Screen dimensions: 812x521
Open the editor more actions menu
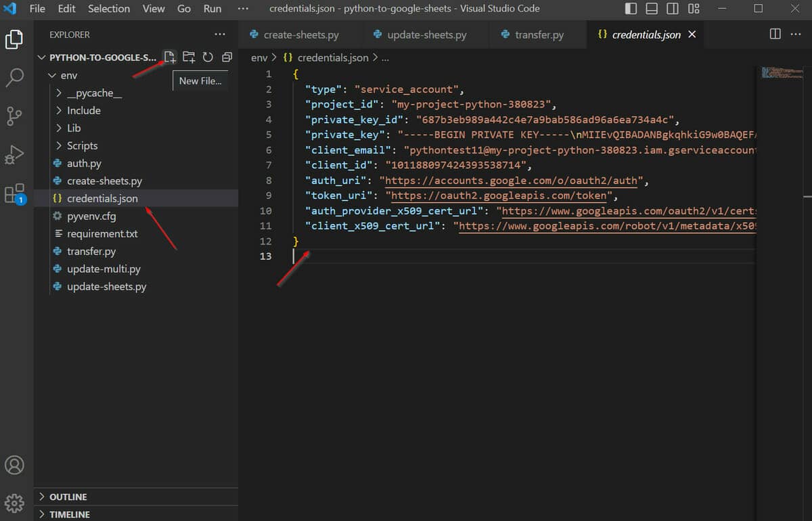pyautogui.click(x=796, y=34)
